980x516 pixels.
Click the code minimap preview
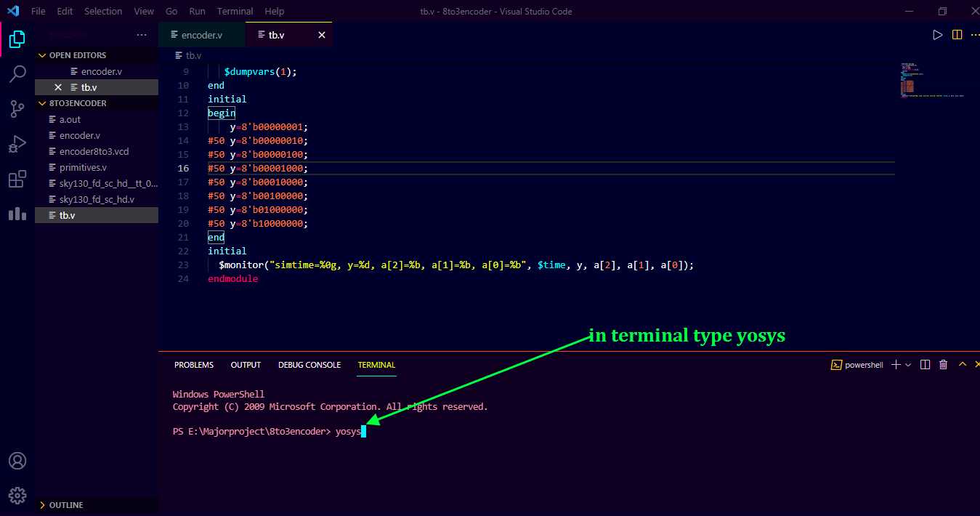pyautogui.click(x=932, y=80)
